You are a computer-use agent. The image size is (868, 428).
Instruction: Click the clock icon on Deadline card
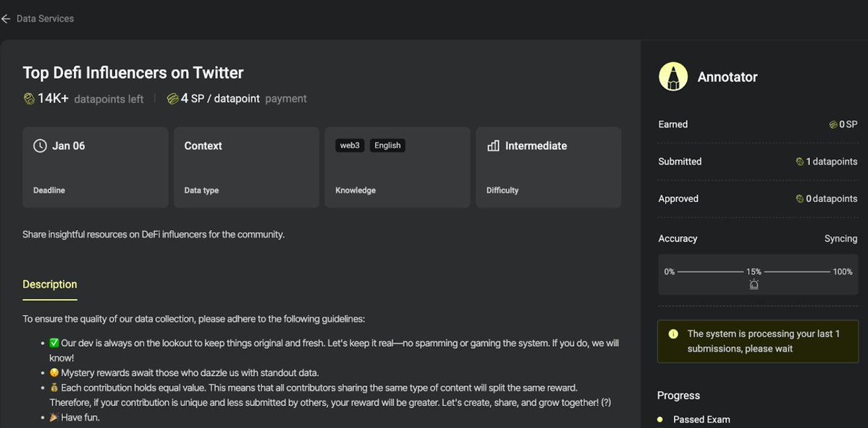pyautogui.click(x=41, y=146)
